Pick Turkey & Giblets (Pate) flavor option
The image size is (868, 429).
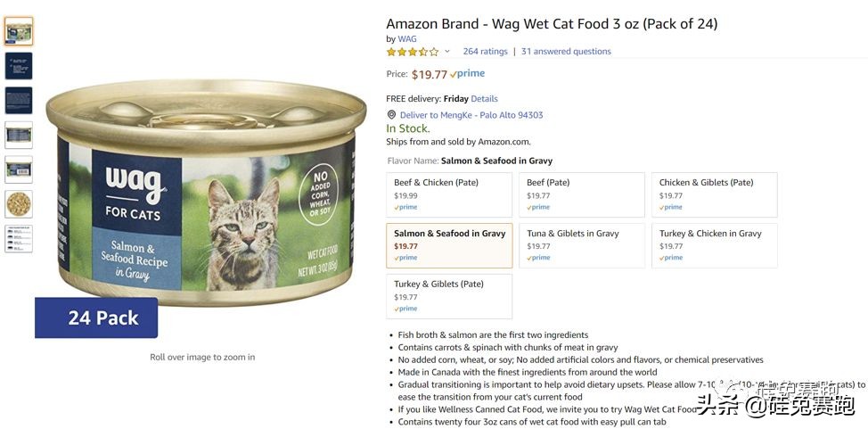coord(449,296)
